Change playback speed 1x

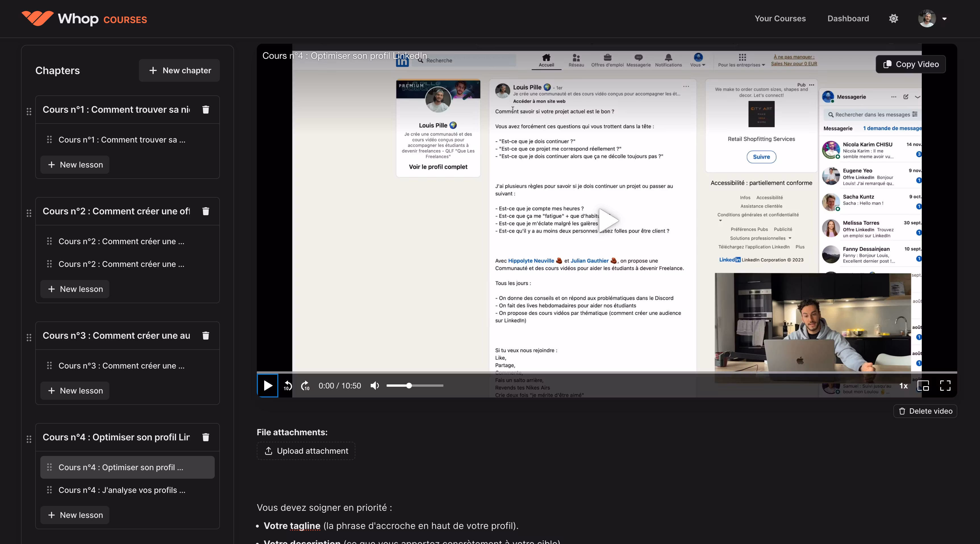click(x=904, y=386)
